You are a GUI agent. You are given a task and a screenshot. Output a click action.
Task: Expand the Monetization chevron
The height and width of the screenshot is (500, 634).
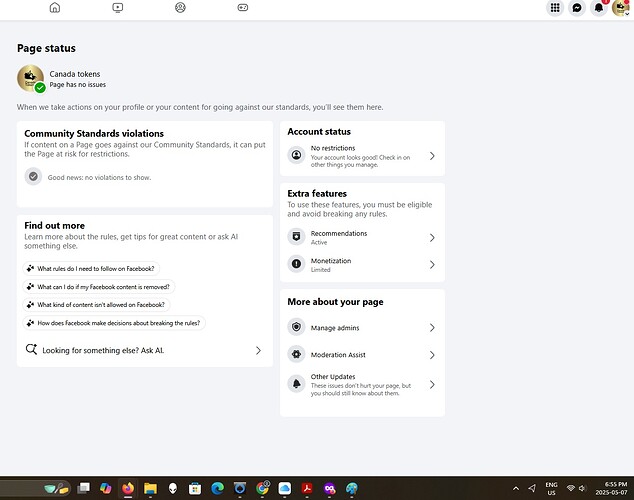point(432,265)
